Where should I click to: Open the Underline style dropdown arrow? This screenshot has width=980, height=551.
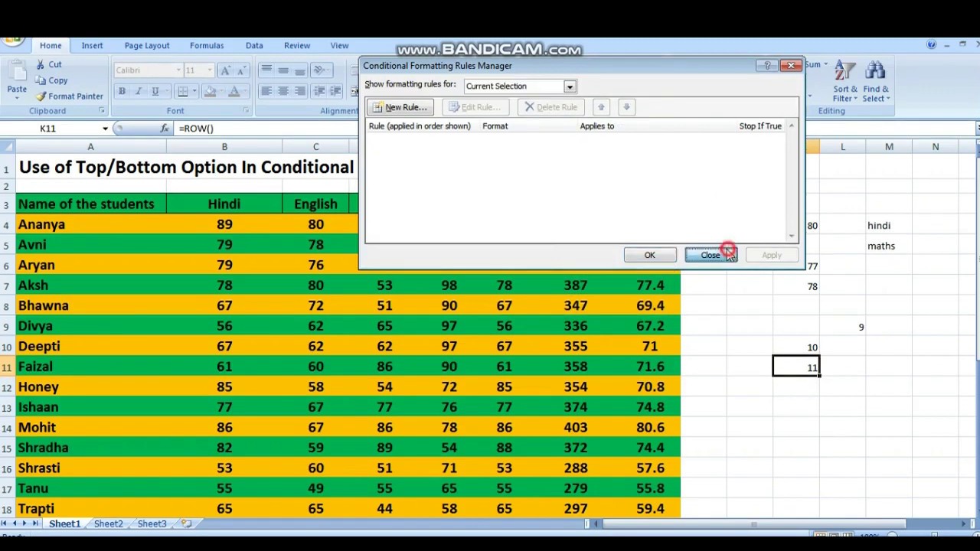[x=165, y=92]
